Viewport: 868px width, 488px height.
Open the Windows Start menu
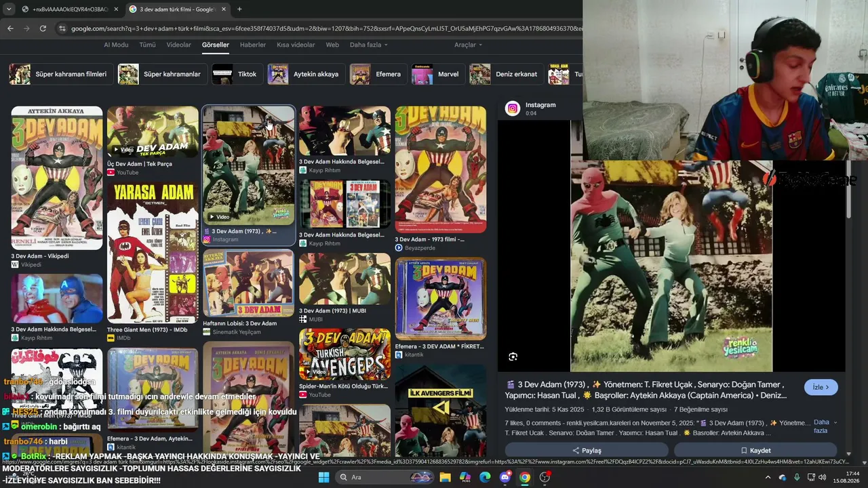point(323,477)
